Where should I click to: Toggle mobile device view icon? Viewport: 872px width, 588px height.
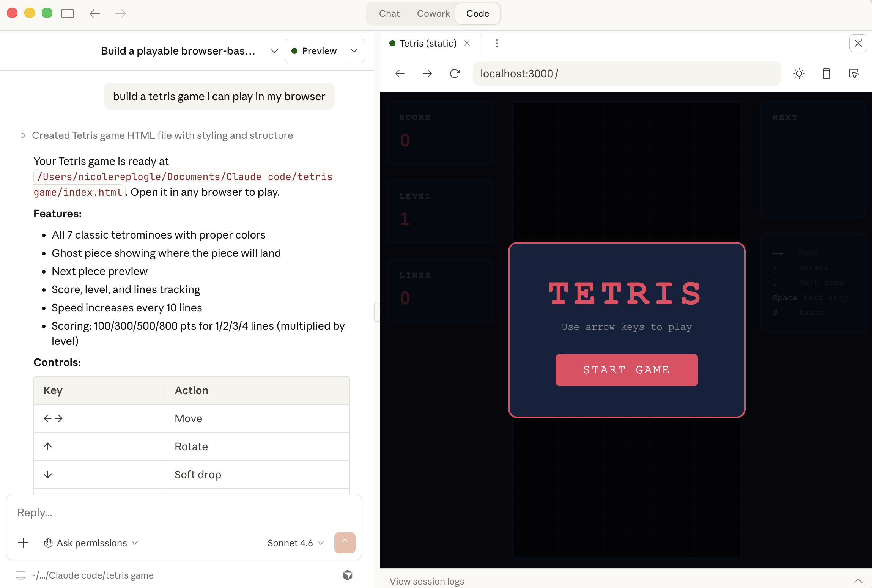[x=826, y=74]
